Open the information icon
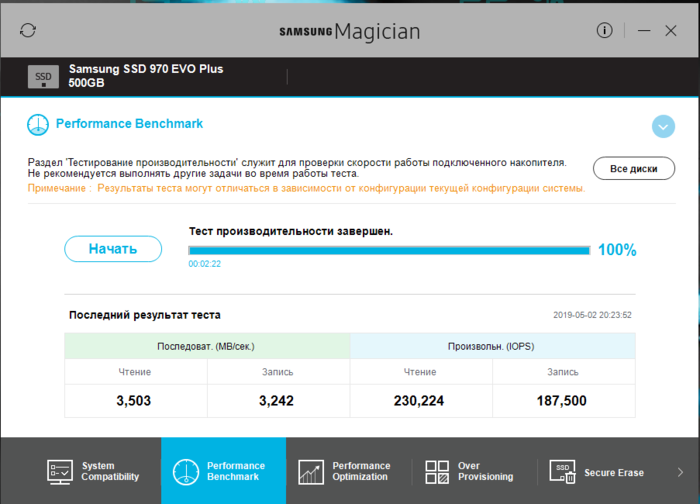700x504 pixels. [604, 30]
